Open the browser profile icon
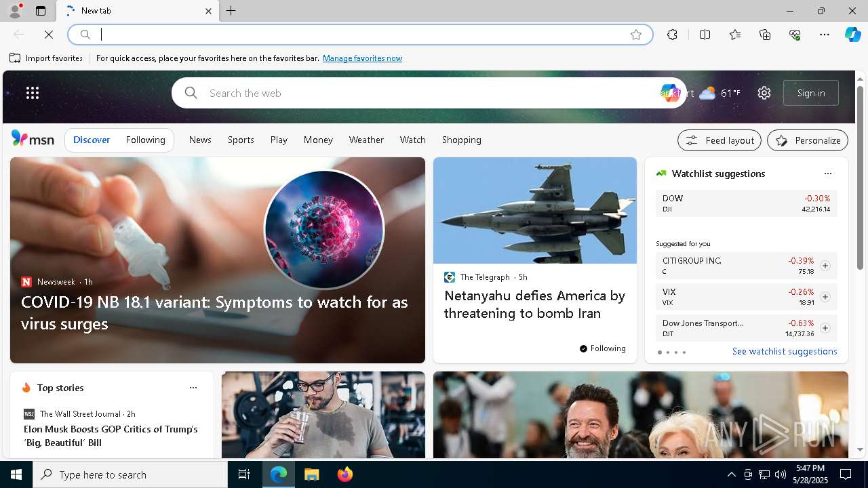The width and height of the screenshot is (868, 488). point(15,11)
